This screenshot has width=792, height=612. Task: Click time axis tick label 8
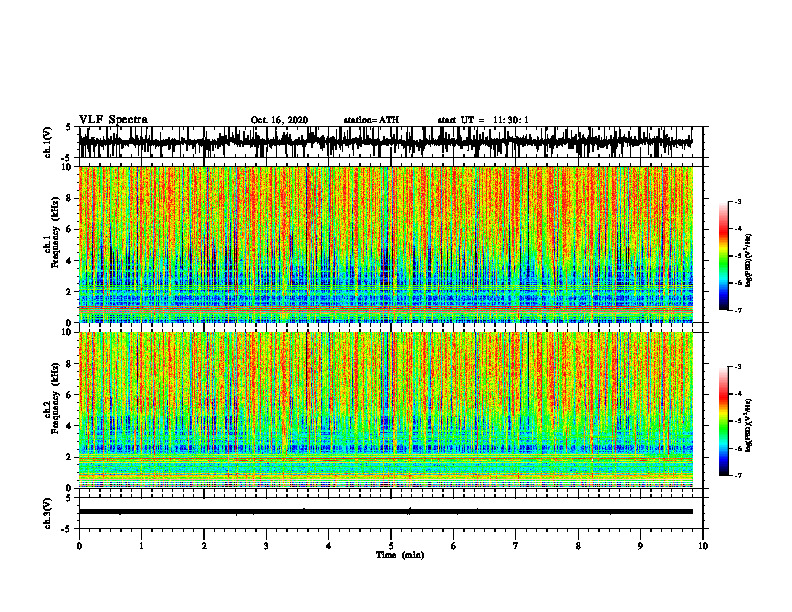pos(578,546)
